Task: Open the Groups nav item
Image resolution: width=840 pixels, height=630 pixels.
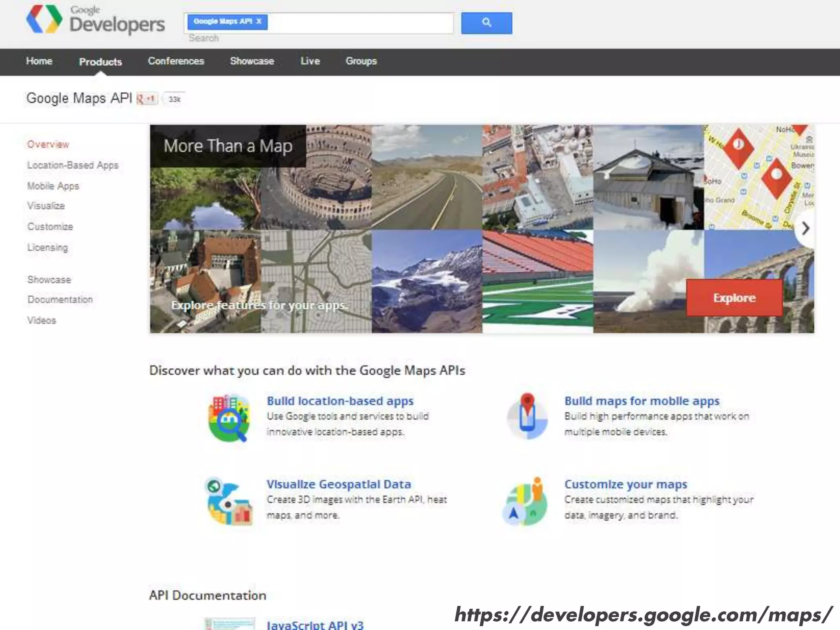Action: pyautogui.click(x=361, y=61)
